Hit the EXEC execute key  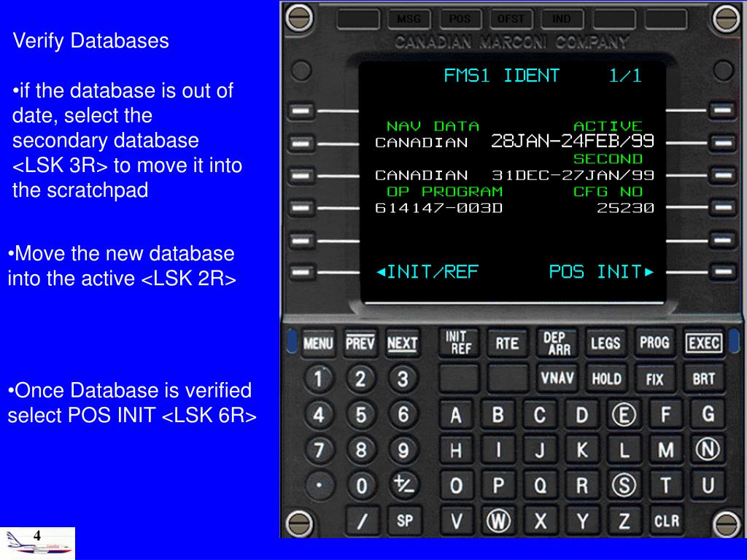click(x=703, y=343)
